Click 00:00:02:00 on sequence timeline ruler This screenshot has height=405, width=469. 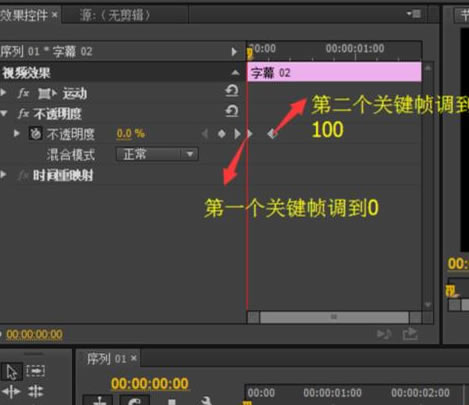pyautogui.click(x=420, y=393)
